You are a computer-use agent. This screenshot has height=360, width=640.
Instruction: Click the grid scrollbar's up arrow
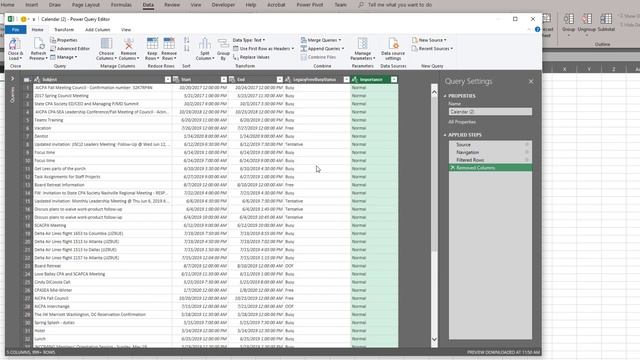point(434,92)
